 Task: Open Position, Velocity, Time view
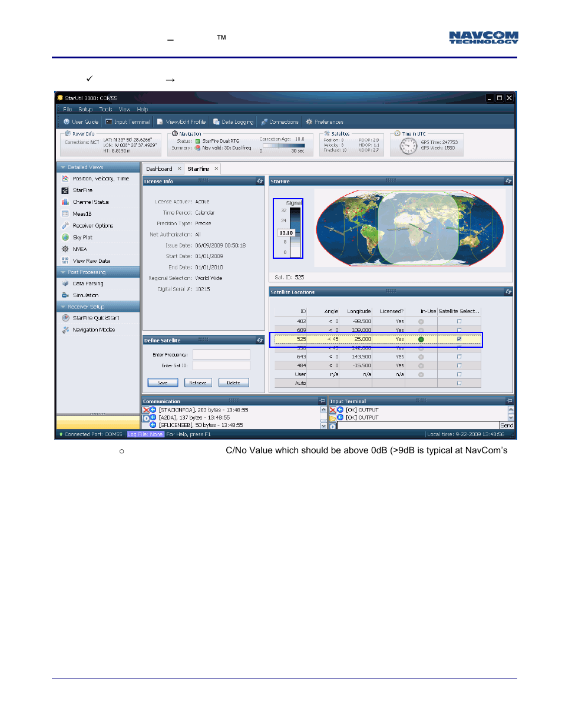point(95,179)
